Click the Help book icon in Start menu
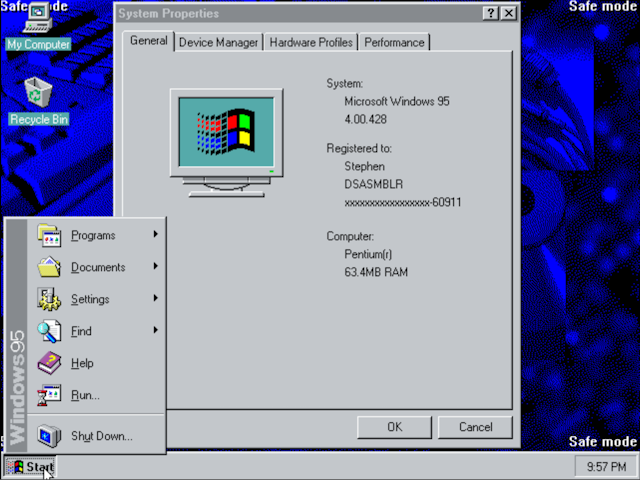 [x=49, y=363]
